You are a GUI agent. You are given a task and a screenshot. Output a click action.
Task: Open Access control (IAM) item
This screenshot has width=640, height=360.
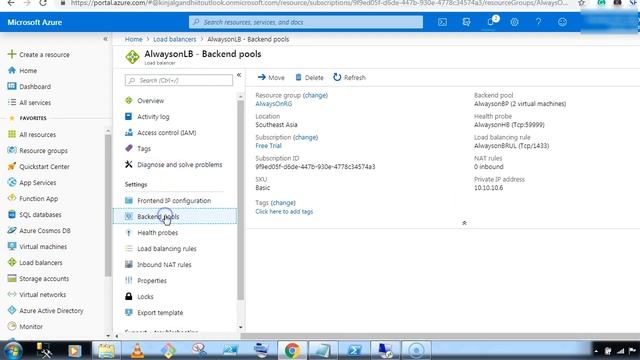[x=175, y=132]
